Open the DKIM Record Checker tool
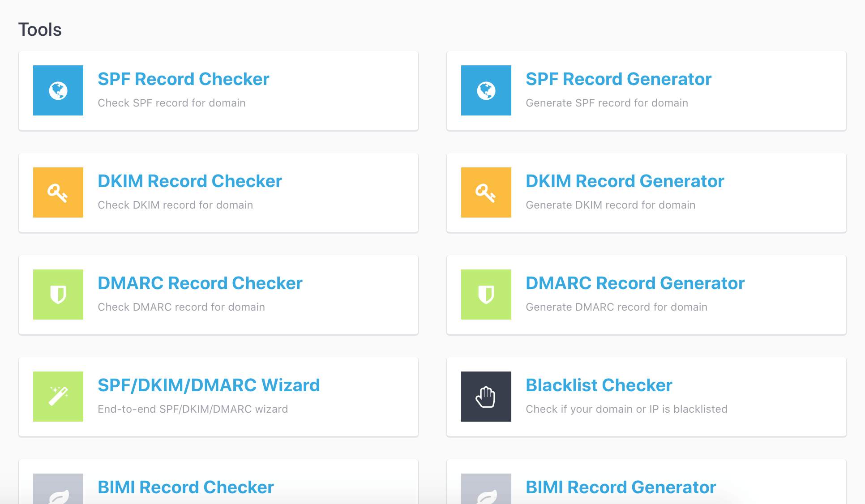The image size is (865, 504). (x=189, y=181)
